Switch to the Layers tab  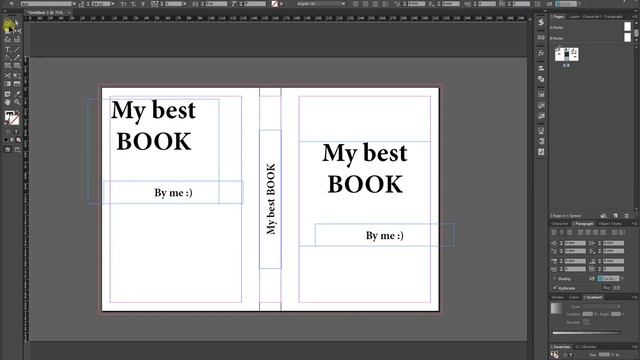point(574,17)
